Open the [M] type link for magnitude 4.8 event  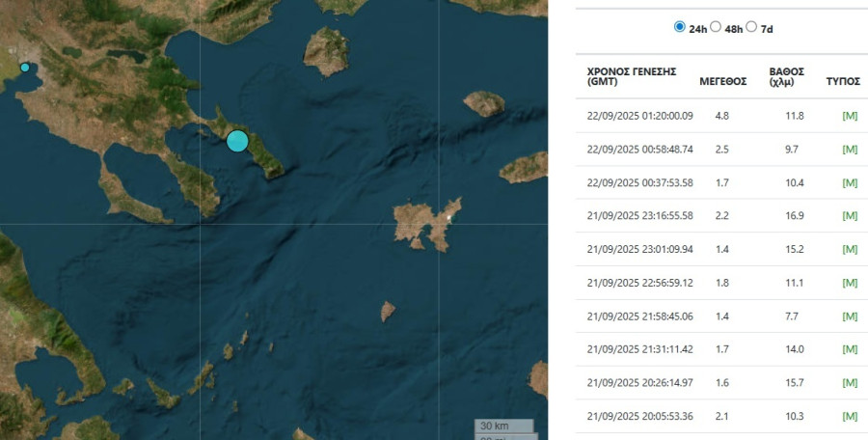click(850, 116)
